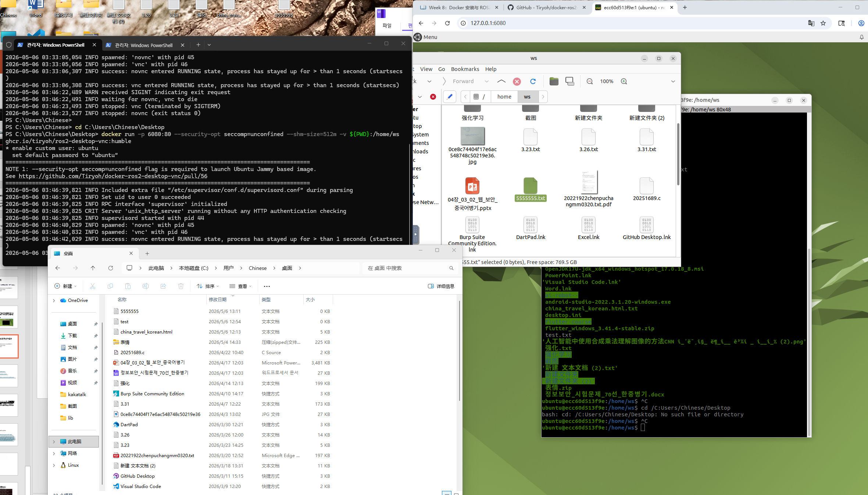
Task: Click the rename icon in Explorer toolbar
Action: click(x=146, y=286)
